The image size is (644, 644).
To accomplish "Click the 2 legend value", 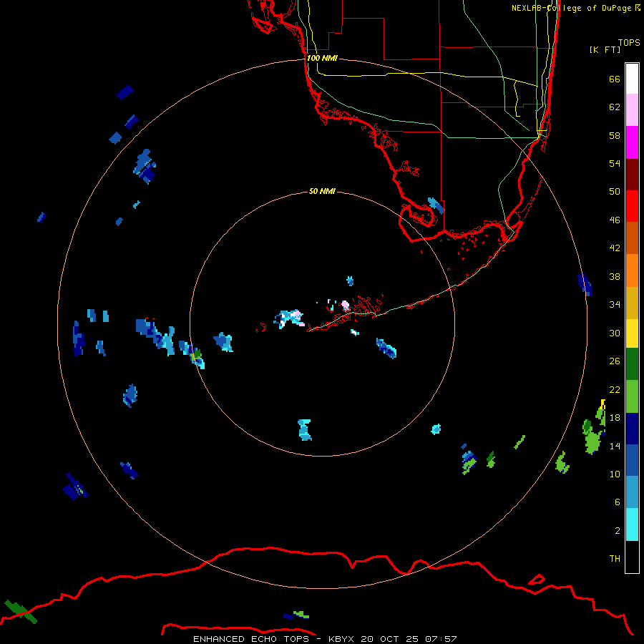I will [618, 531].
